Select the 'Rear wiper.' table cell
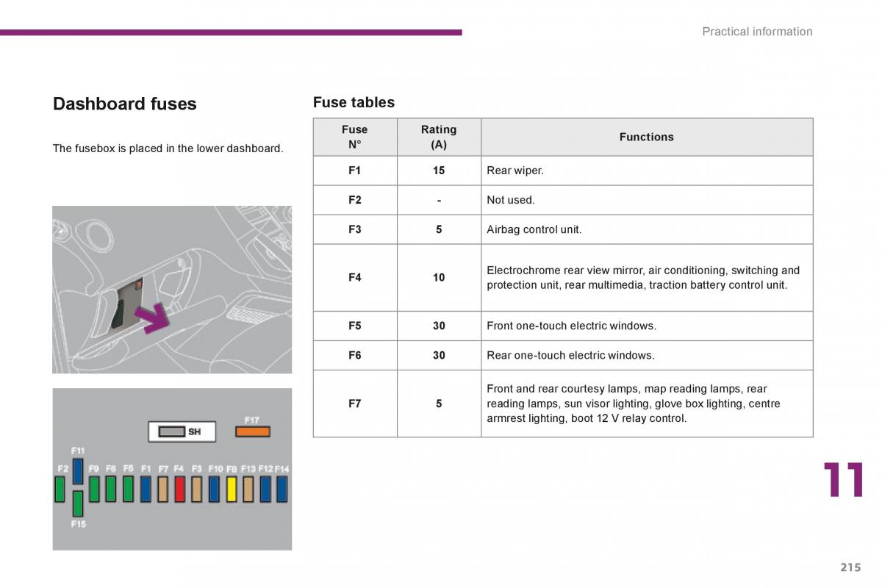882x588 pixels. point(515,171)
